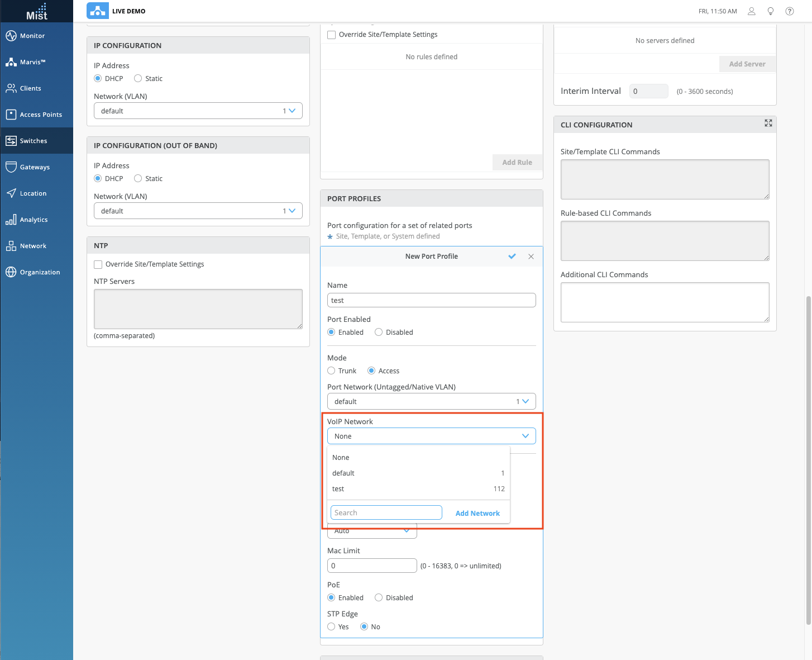
Task: Set PoE to Disabled
Action: click(x=379, y=598)
